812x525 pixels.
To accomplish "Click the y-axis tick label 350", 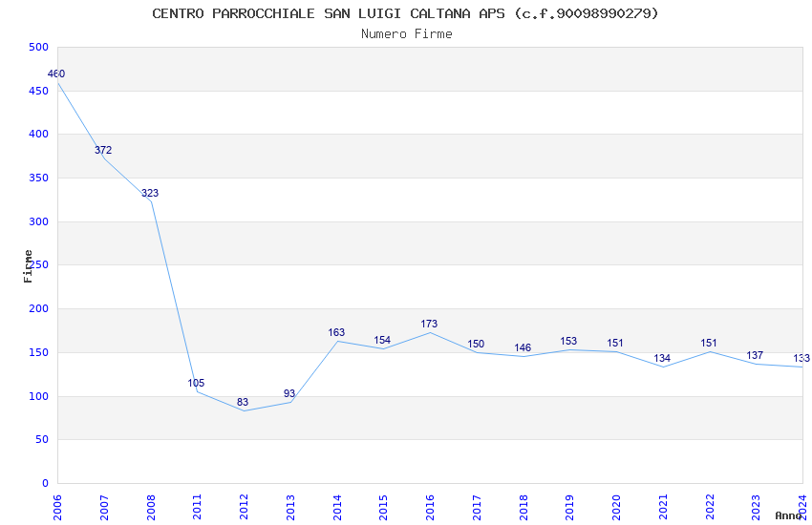I will pos(39,178).
